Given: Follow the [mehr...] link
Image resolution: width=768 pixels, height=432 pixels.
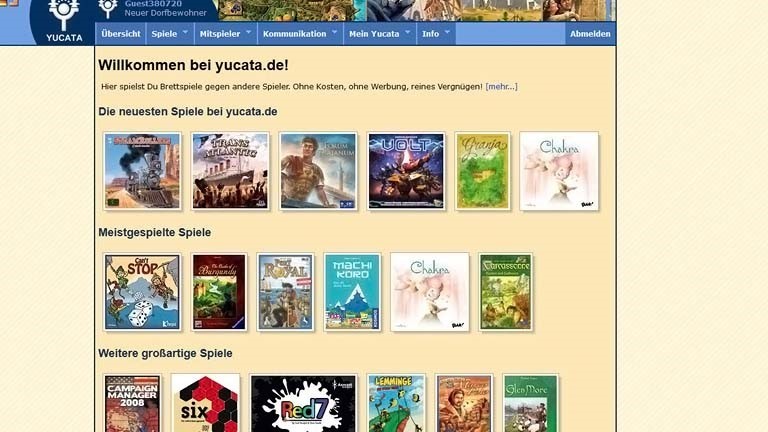Looking at the screenshot, I should [x=501, y=87].
